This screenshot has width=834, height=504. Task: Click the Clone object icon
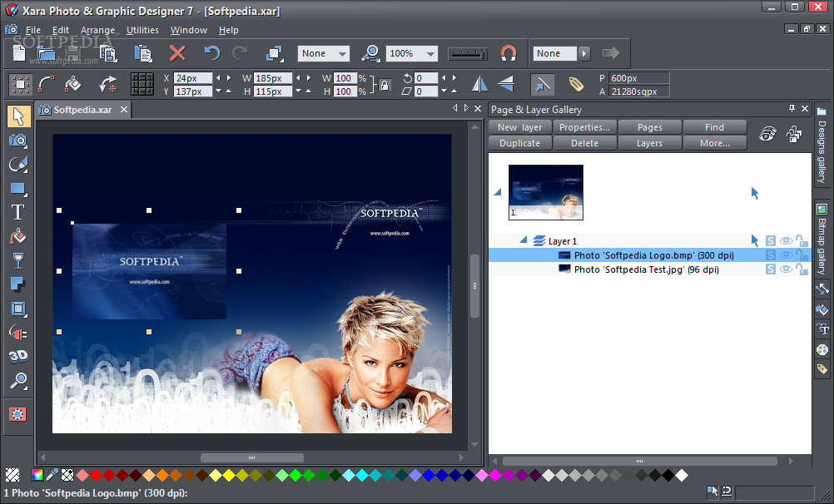click(275, 53)
